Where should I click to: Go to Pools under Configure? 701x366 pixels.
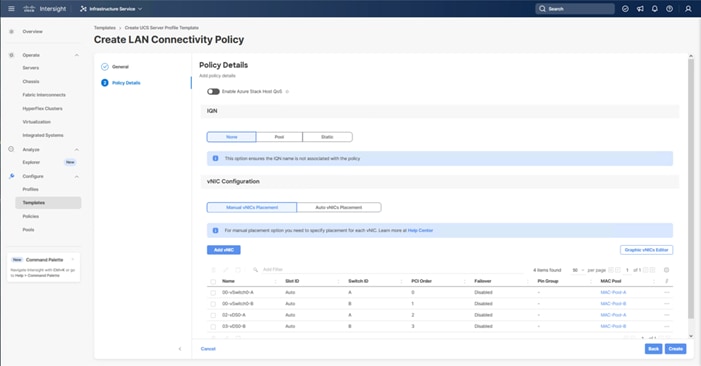tap(28, 230)
